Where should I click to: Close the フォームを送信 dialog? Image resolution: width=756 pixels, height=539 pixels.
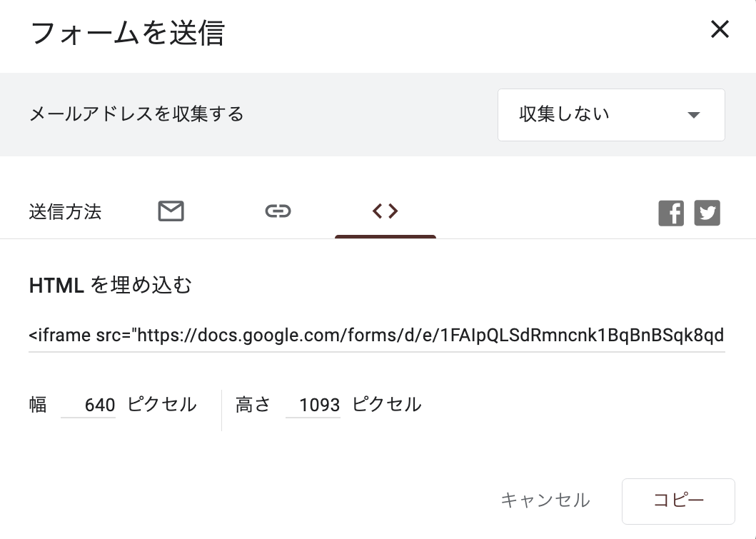tap(720, 30)
